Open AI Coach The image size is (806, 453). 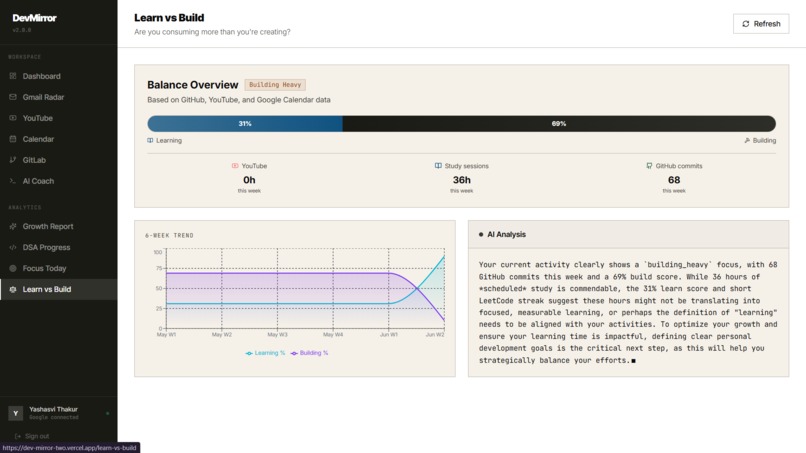pos(59,181)
